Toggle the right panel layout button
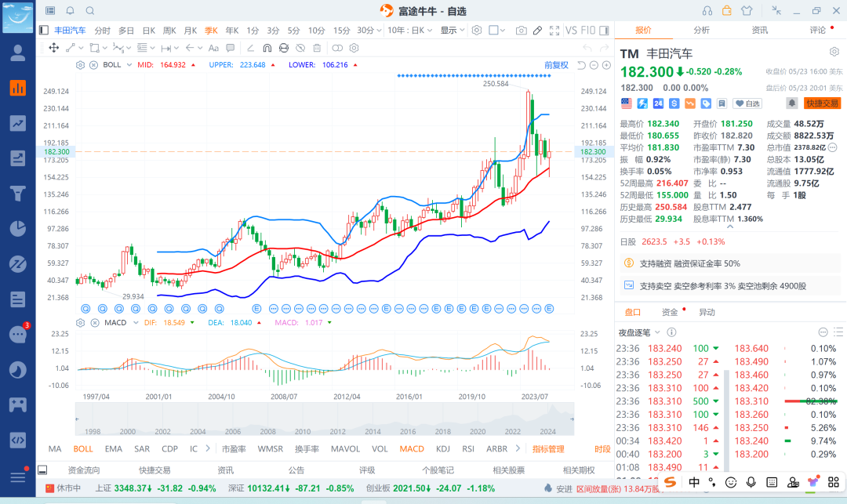 [x=604, y=31]
